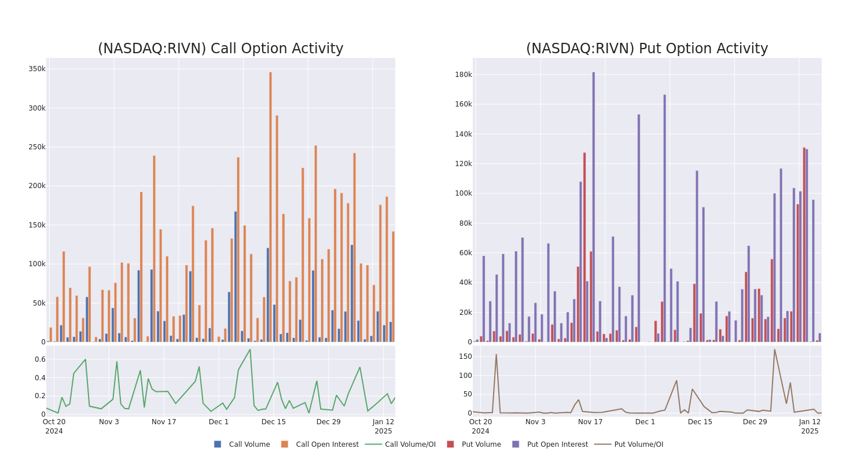Screen dimensions: 868x463
Task: Click the Call Volume legend color swatch
Action: pyautogui.click(x=218, y=444)
